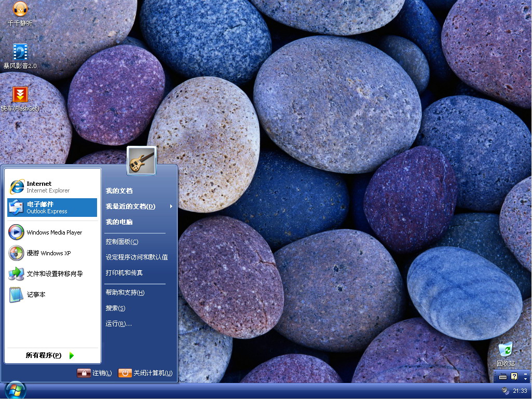The image size is (532, 399).
Task: Select the 暴风影音2.0 desktop icon
Action: pos(20,57)
